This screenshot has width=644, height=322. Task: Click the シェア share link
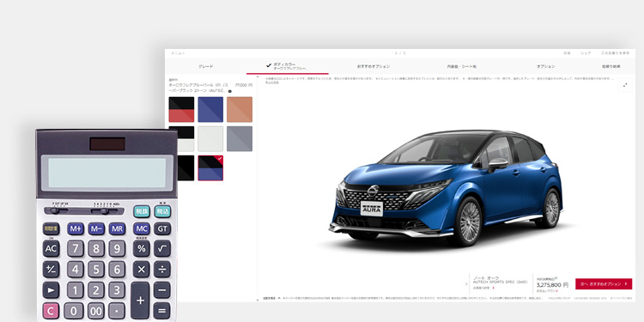point(586,53)
